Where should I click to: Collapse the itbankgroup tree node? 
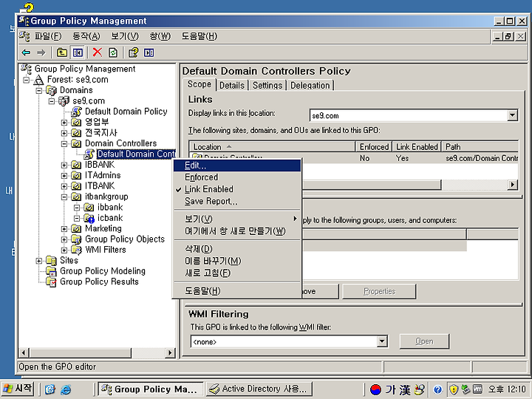click(x=64, y=197)
